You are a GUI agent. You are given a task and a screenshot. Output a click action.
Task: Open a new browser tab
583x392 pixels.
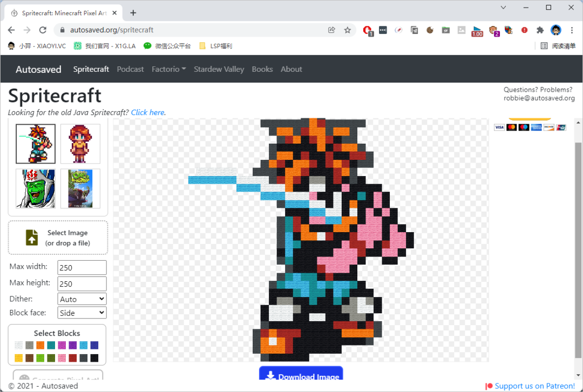tap(133, 13)
